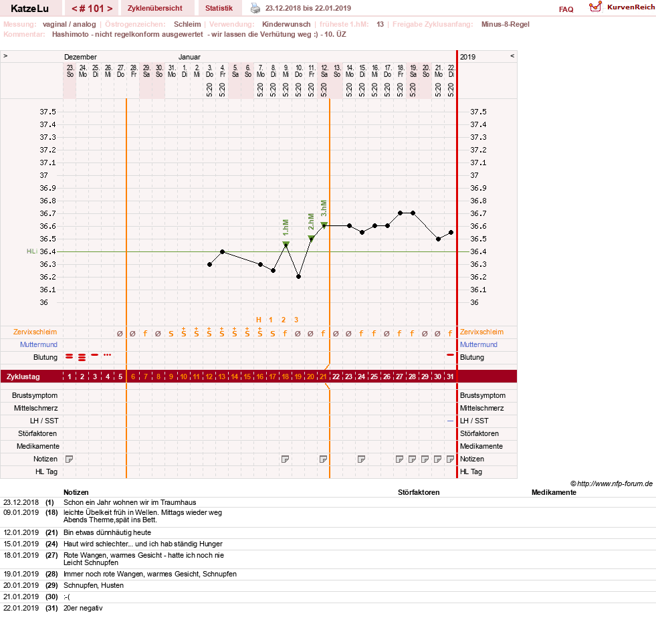This screenshot has width=656, height=644.
Task: Click the note date 15.01.2019
Action: click(x=21, y=544)
